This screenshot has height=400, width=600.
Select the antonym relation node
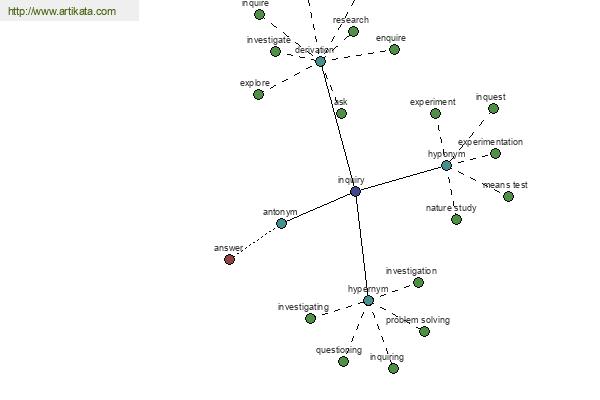pos(281,223)
